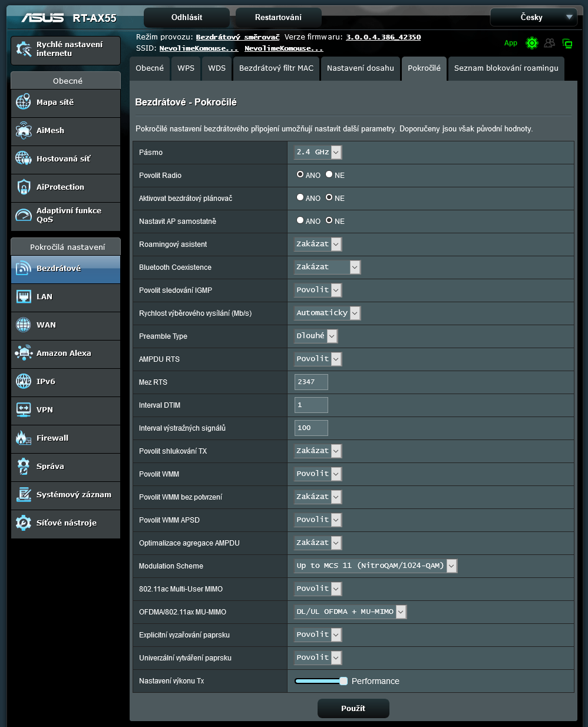
Task: Open the Bezdrátový filtr MAC tab
Action: click(x=276, y=68)
